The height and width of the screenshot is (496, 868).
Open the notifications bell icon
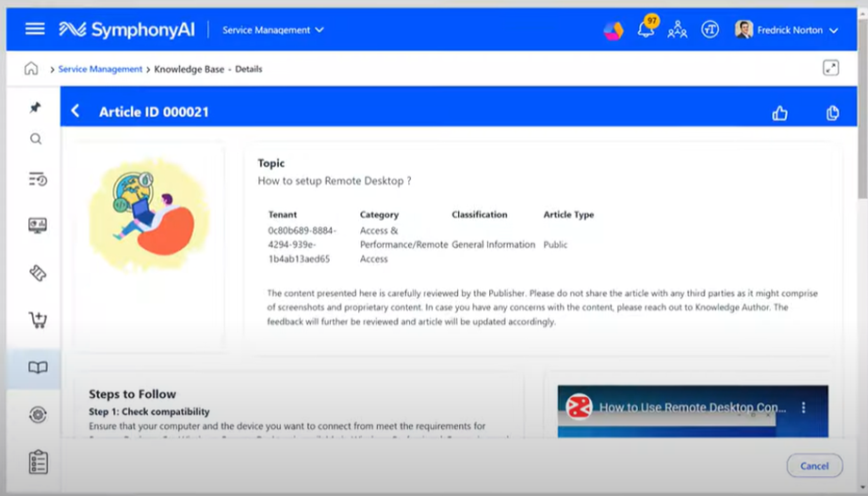[646, 29]
